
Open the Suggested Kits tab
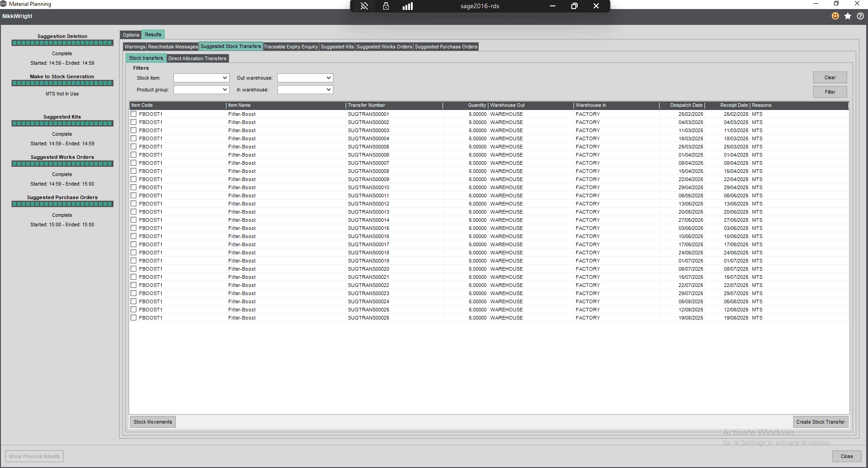point(337,47)
